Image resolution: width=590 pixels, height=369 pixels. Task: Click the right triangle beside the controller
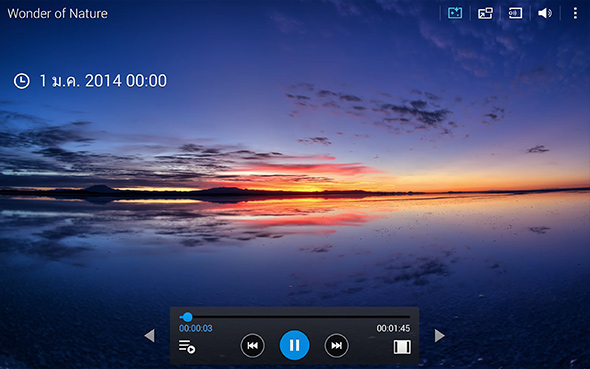click(x=439, y=336)
